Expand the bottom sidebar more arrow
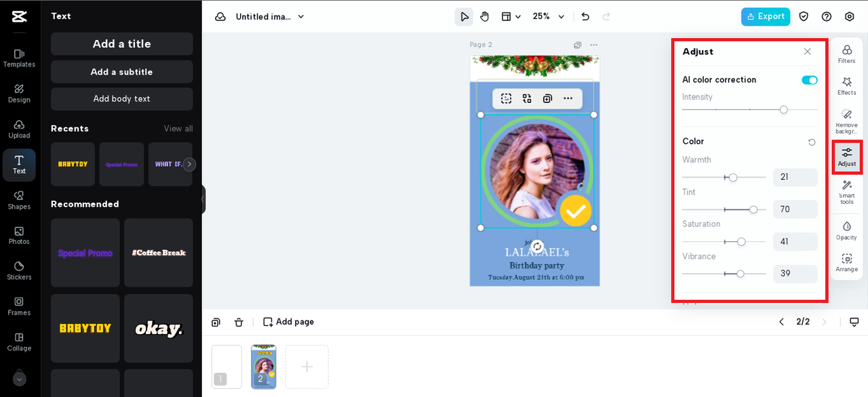The image size is (868, 397). (19, 379)
